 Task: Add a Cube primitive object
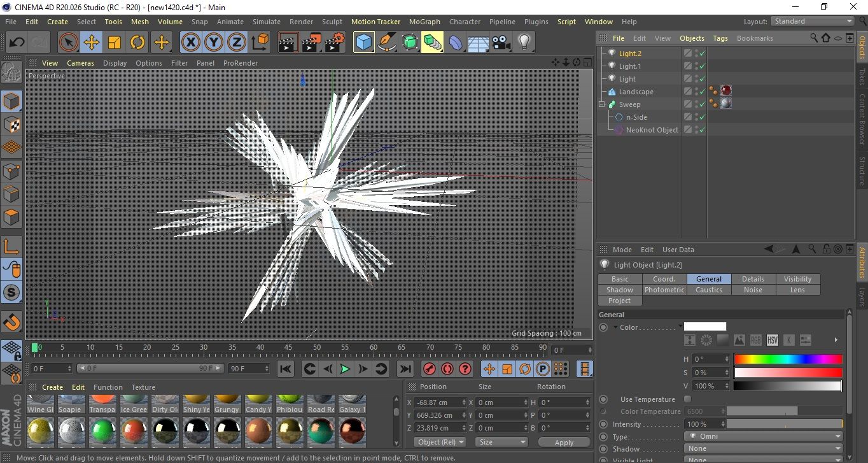[363, 43]
